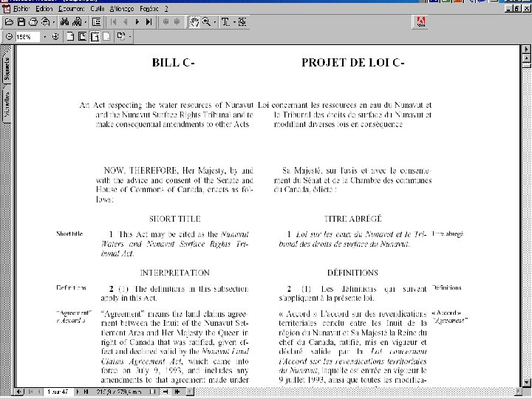Click the '1 sur 47' page number box
Screen dimensions: 532x399
pyautogui.click(x=58, y=392)
